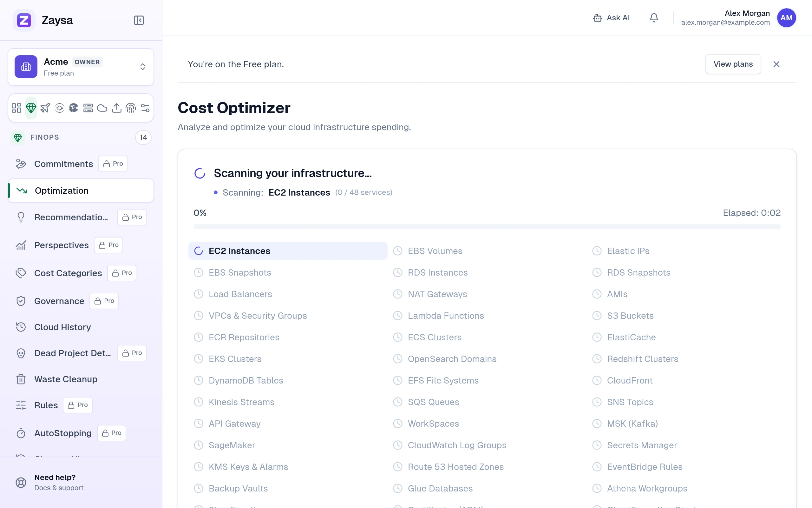The height and width of the screenshot is (508, 812).
Task: Click Ask AI button
Action: click(611, 18)
